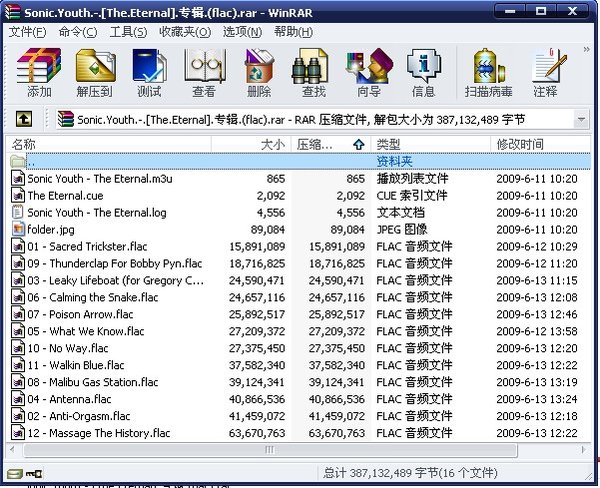Select 08 - Malibu Gas Station.flac

click(299, 382)
